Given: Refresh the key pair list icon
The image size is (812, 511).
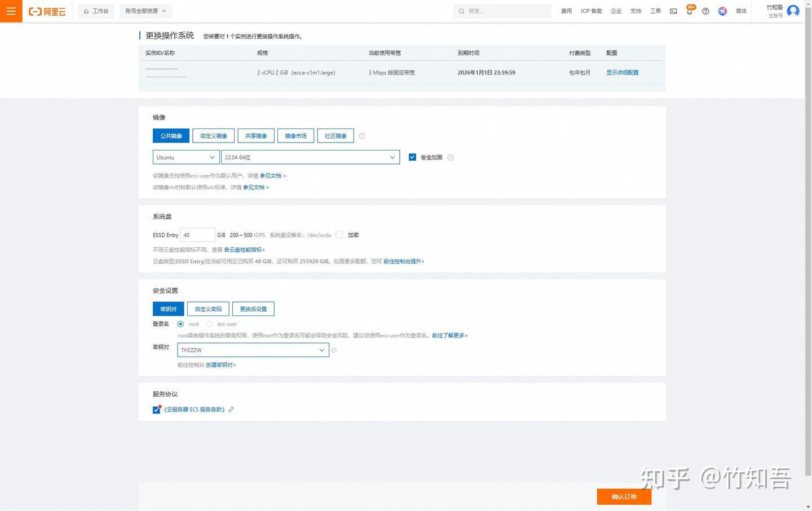Looking at the screenshot, I should point(334,350).
